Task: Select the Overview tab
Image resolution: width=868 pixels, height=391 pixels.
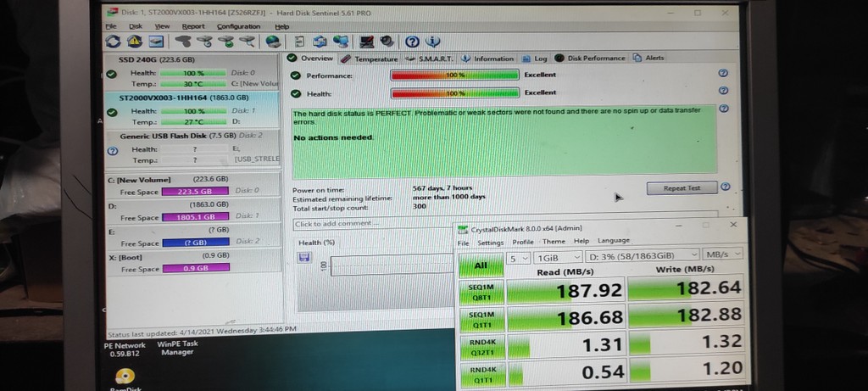Action: 311,59
